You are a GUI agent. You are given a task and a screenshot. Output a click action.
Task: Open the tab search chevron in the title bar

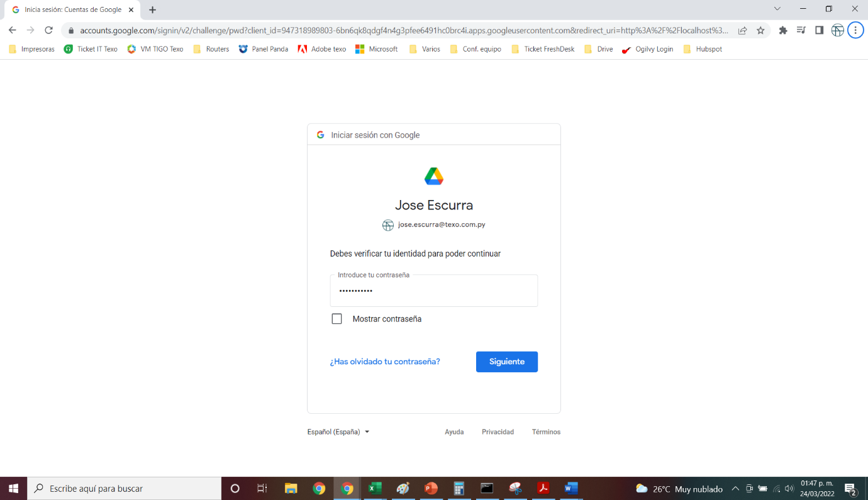pyautogui.click(x=777, y=9)
